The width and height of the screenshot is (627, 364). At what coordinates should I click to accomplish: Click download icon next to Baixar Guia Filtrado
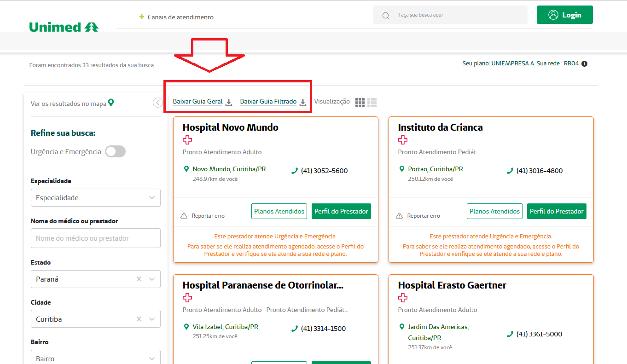point(303,103)
